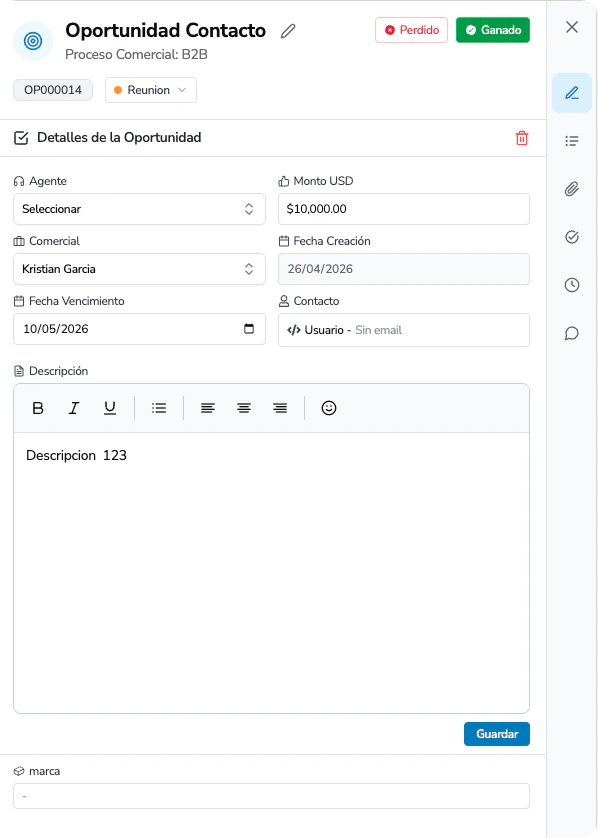
Task: Open the calendar picker in Fecha Vencimiento
Action: click(249, 329)
